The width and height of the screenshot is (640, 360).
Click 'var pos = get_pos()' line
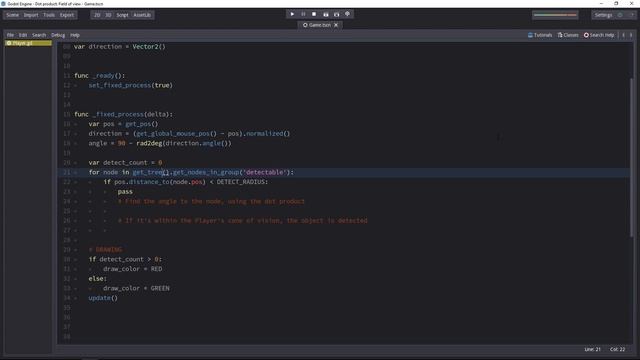point(123,124)
